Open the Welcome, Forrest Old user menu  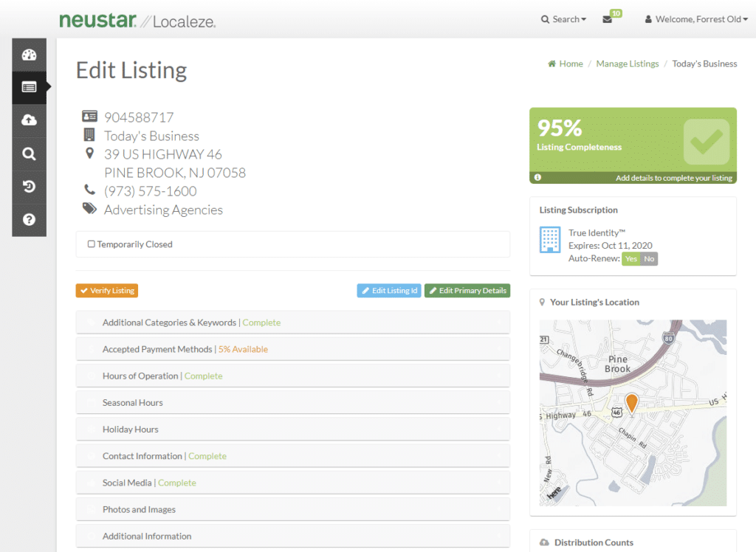[x=697, y=19]
